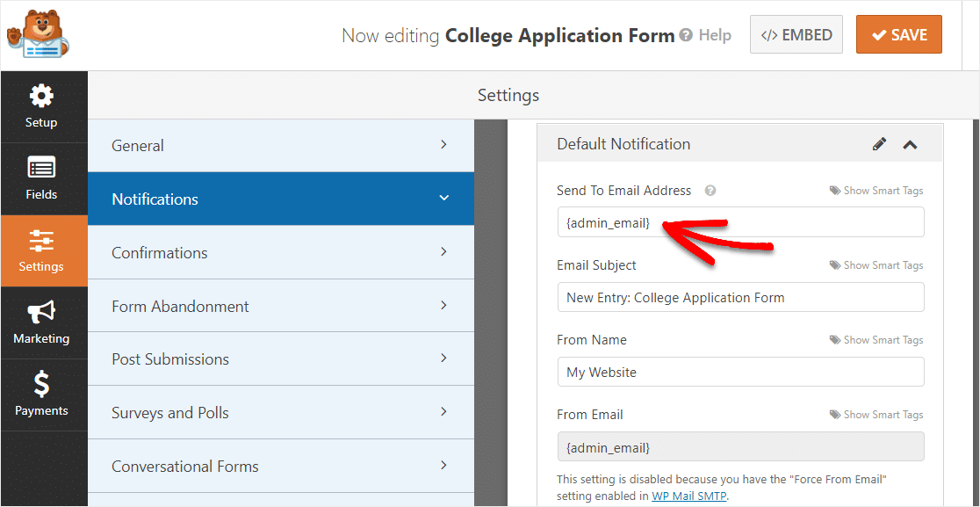Click the College Application Form title text

[559, 36]
